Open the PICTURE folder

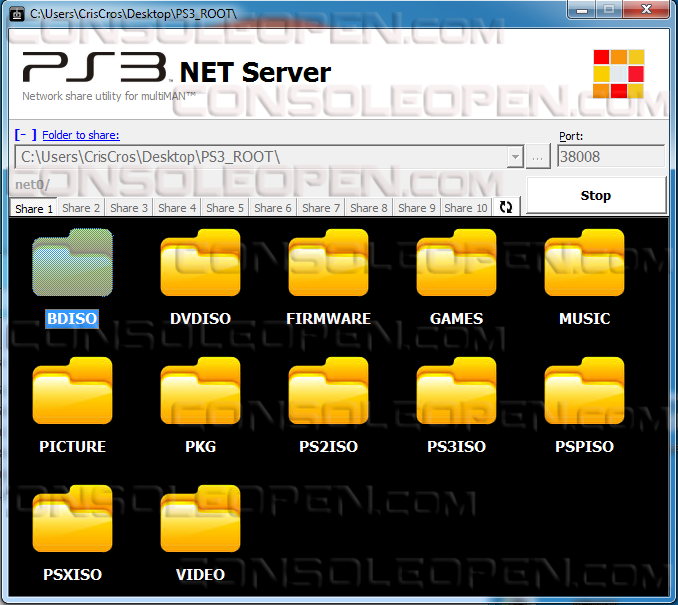point(73,391)
